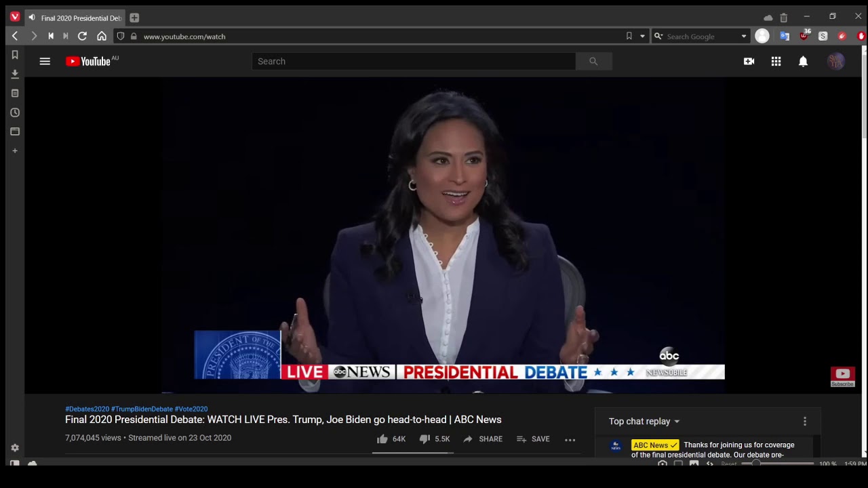Open the YouTube apps grid

click(776, 61)
